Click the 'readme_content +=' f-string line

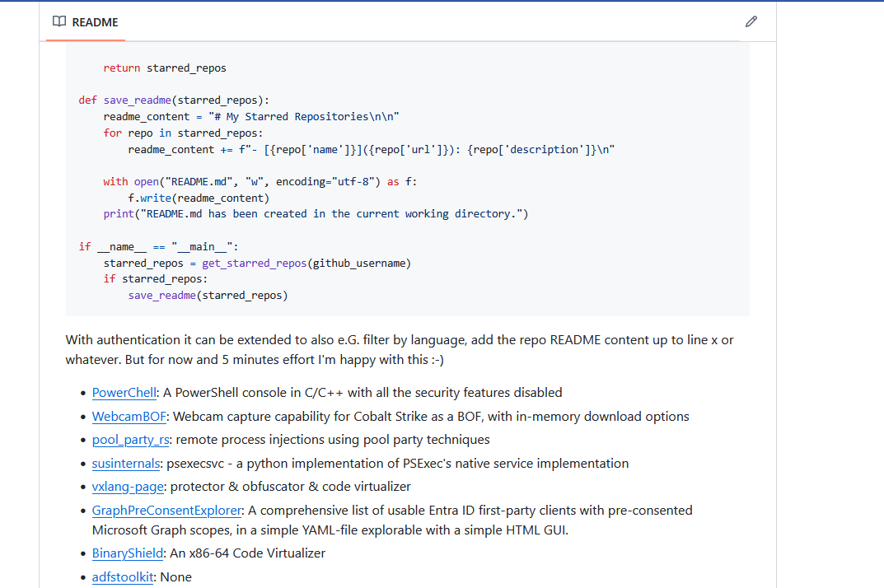tap(371, 149)
